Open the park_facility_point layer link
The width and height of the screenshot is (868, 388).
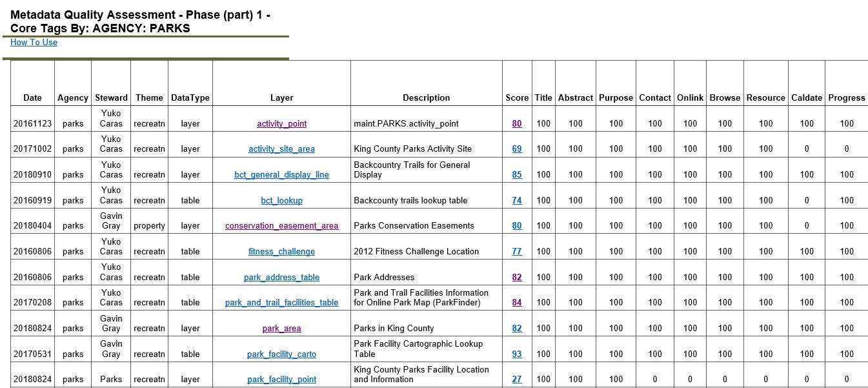pyautogui.click(x=281, y=379)
